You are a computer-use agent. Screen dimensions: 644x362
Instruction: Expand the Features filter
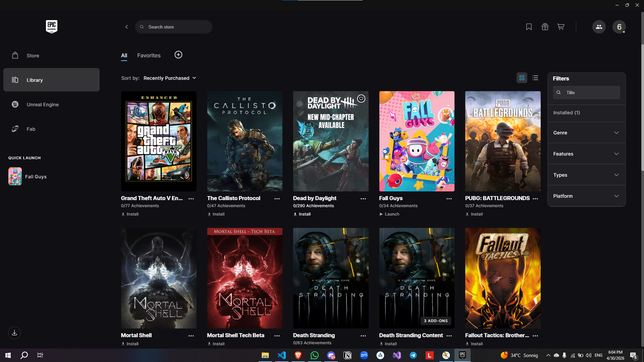pos(587,154)
